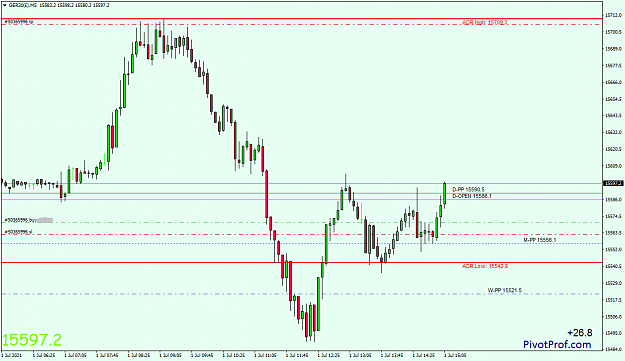Click the M-PP 15556.1 pivot label
The width and height of the screenshot is (625, 361).
[x=540, y=240]
